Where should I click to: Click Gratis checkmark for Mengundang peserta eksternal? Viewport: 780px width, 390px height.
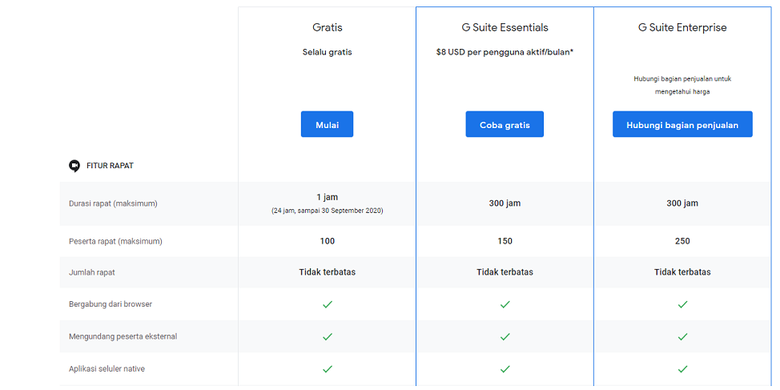pyautogui.click(x=327, y=337)
